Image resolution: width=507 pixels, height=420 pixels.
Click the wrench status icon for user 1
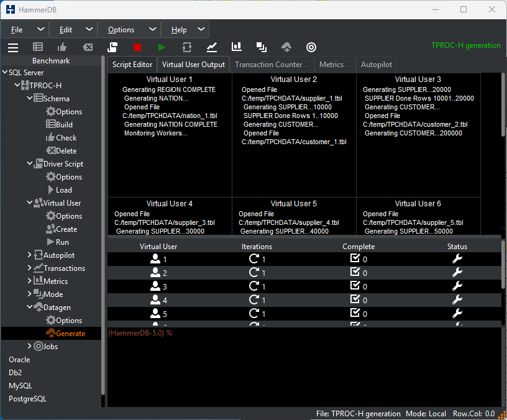coord(457,258)
